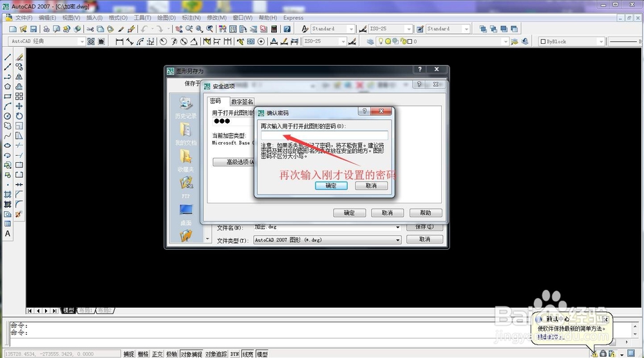Click the Save icon in the standard toolbar
644x358 pixels.
(33, 29)
